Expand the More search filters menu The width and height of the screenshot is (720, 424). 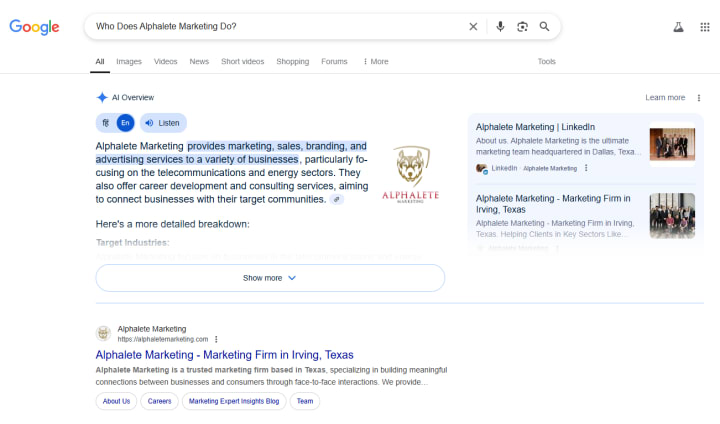point(376,62)
